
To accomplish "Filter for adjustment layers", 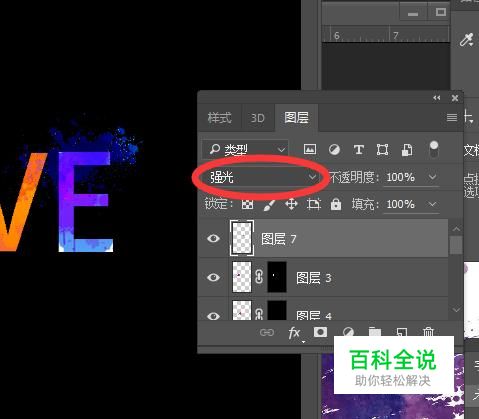I will (334, 149).
